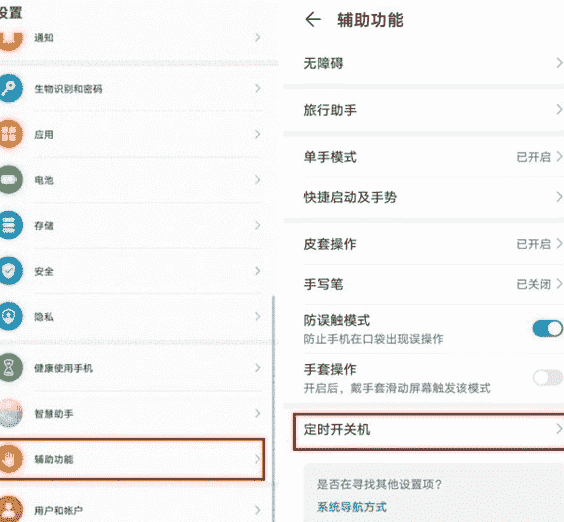The height and width of the screenshot is (522, 564).
Task: Tap the 已关闭 status of 手写笔
Action: coord(533,284)
